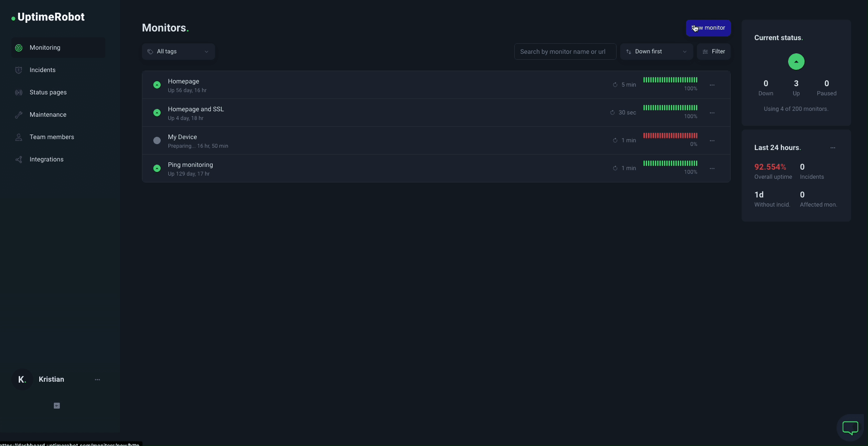Click Using 4 of 200 monitors text
The width and height of the screenshot is (868, 446).
coord(796,109)
